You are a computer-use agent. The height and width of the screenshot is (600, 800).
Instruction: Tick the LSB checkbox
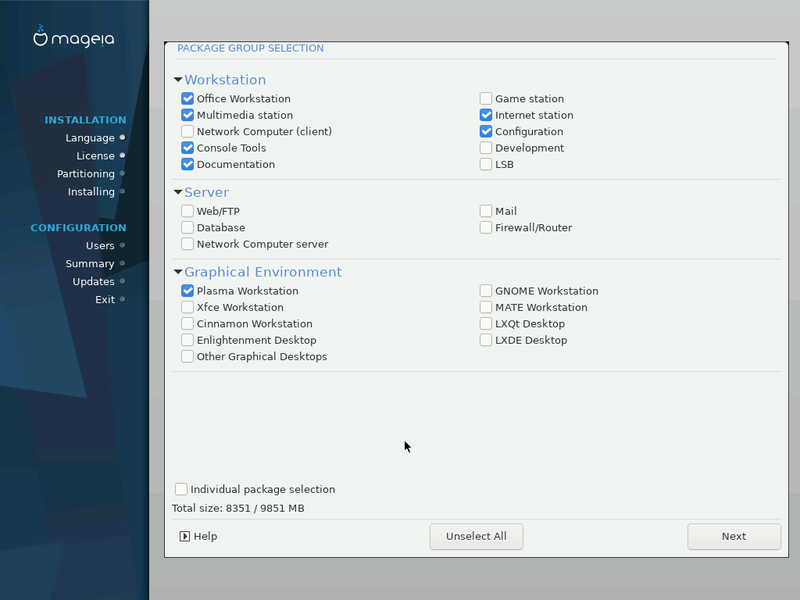486,164
